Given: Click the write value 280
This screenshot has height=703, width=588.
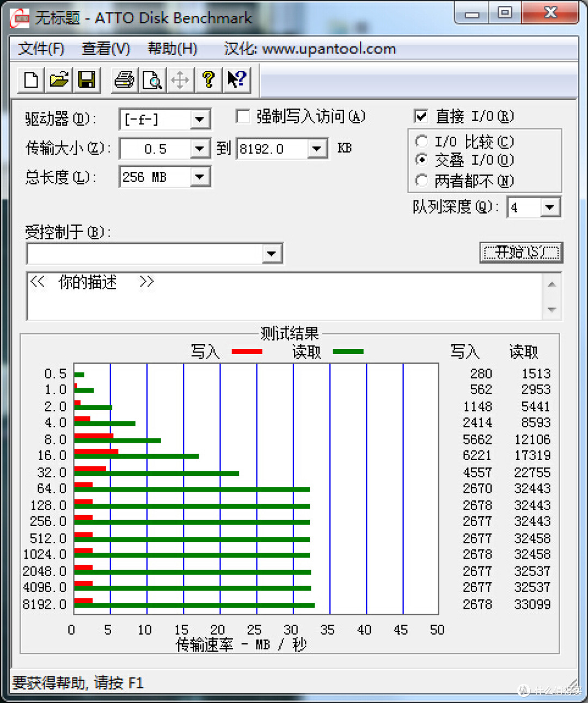Looking at the screenshot, I should coord(481,374).
